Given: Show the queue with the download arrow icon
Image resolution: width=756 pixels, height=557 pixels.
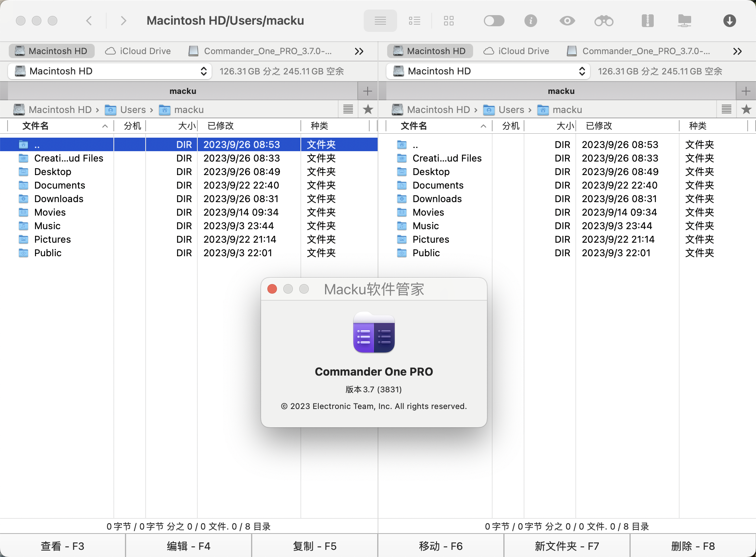Looking at the screenshot, I should [730, 21].
